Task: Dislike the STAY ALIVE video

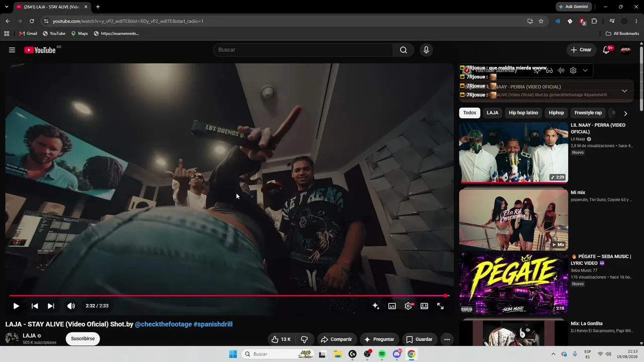Action: [x=304, y=339]
